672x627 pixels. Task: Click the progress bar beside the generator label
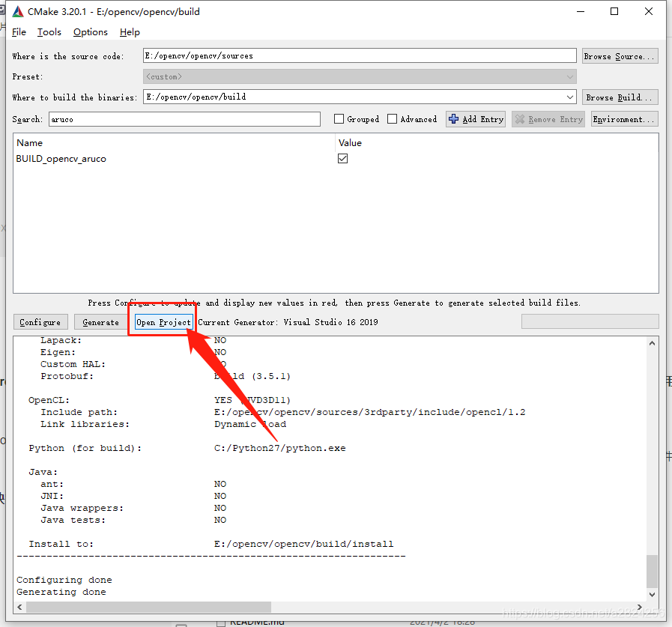click(x=590, y=321)
